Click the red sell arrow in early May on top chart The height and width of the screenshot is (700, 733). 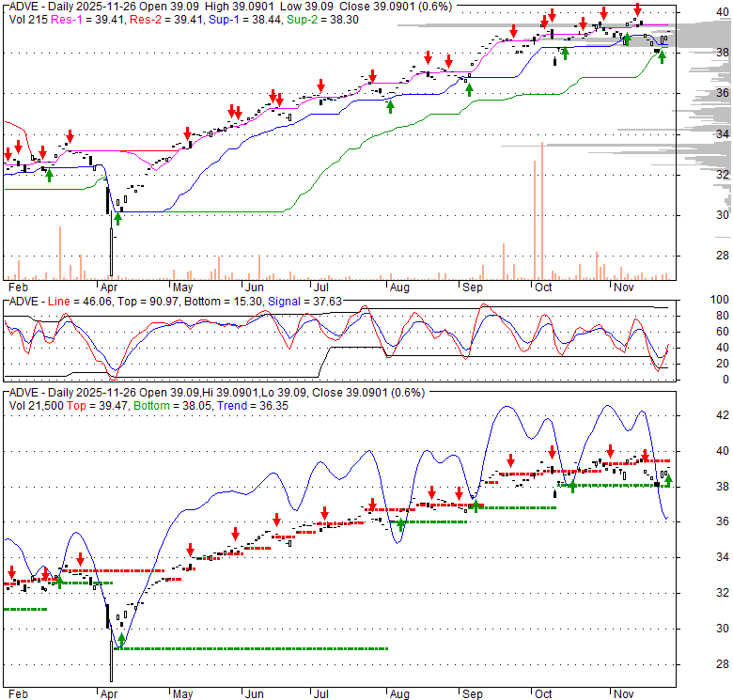(187, 133)
